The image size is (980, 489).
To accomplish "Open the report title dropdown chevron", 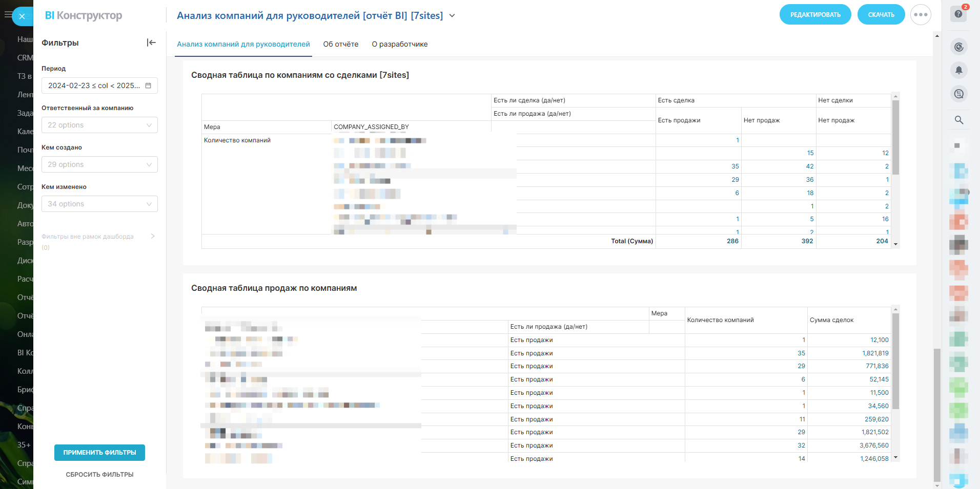I will 452,16.
